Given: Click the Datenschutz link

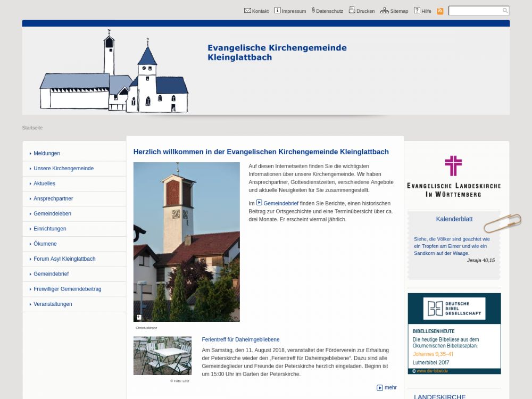Looking at the screenshot, I should (x=329, y=11).
